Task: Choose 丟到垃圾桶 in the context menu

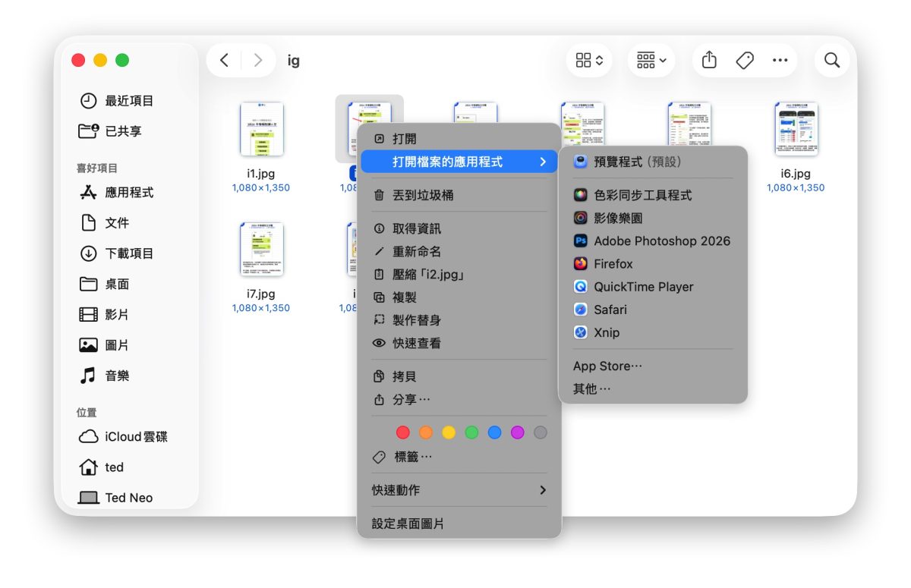Action: click(x=459, y=195)
